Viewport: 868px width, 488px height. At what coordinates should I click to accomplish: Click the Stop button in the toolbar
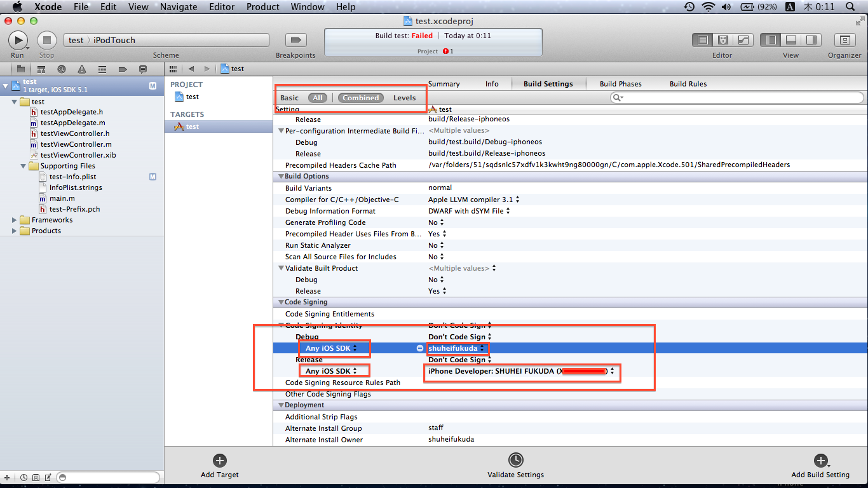pyautogui.click(x=47, y=40)
